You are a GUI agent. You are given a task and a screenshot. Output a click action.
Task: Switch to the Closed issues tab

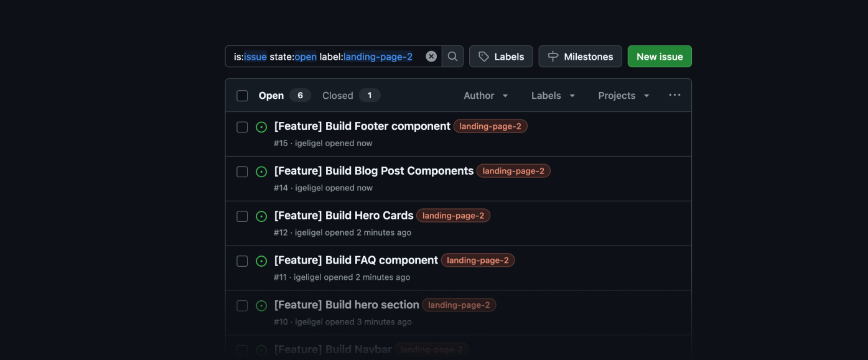pos(350,96)
